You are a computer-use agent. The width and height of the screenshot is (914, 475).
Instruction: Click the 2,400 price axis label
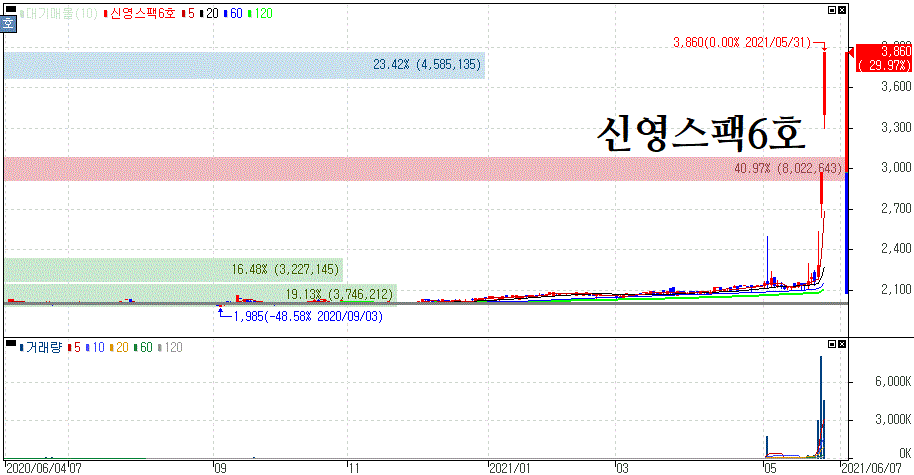point(896,249)
